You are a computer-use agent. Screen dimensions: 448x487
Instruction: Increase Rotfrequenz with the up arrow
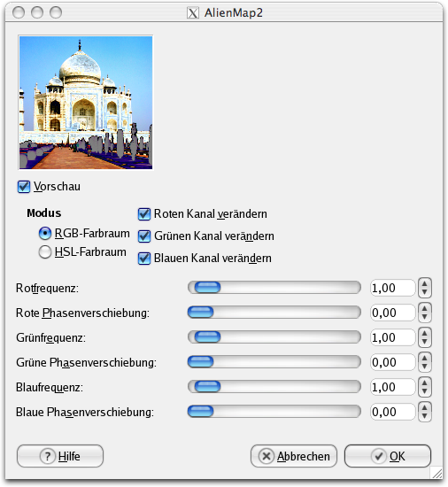pyautogui.click(x=425, y=283)
